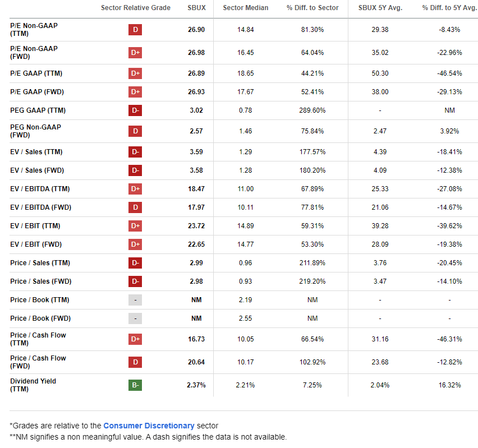The image size is (478, 448).
Task: Click the D- grade badge for Price / Sales (FWD)
Action: pos(135,281)
